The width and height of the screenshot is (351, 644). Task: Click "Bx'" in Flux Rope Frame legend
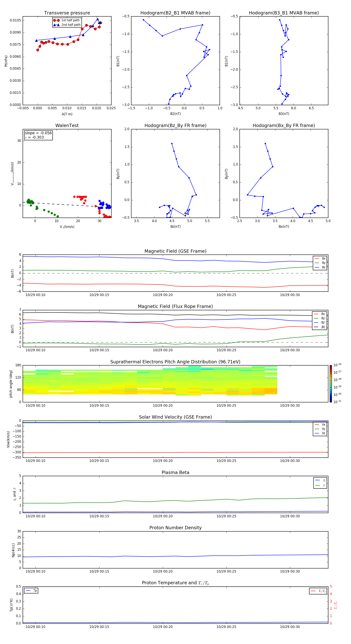click(323, 314)
